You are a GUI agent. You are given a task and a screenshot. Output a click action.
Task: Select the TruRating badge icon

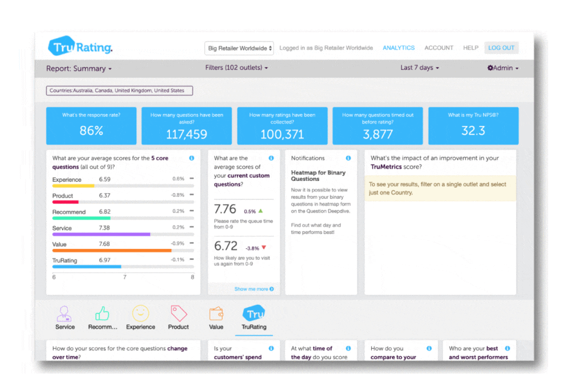[x=254, y=313]
